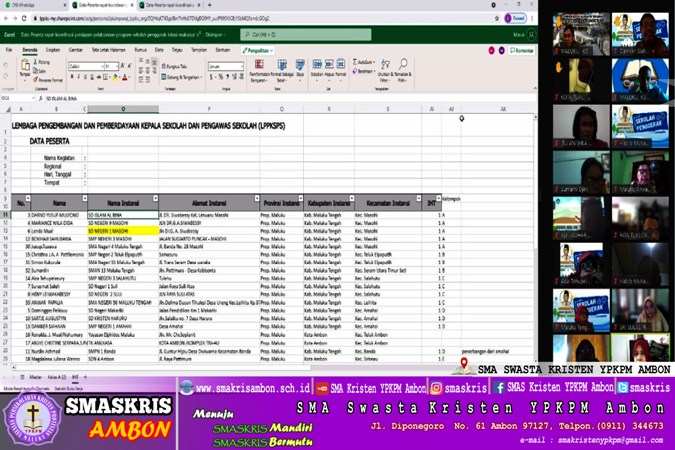The image size is (675, 450).
Task: Click the Cari search box
Action: (306, 34)
